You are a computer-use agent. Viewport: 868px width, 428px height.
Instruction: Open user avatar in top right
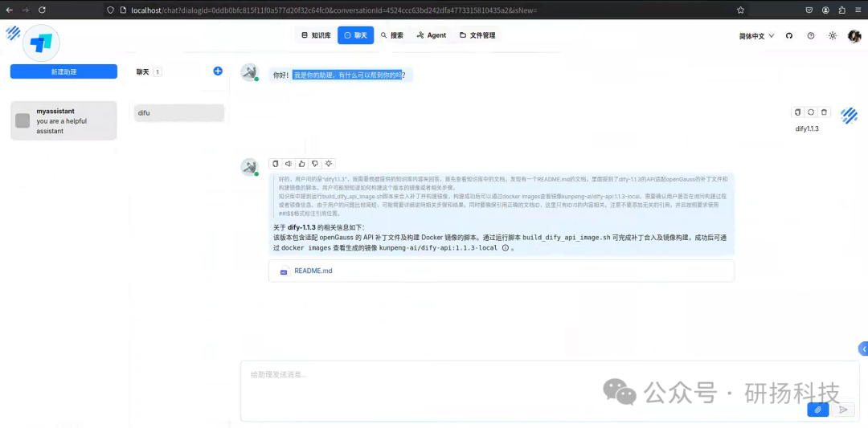tap(854, 36)
